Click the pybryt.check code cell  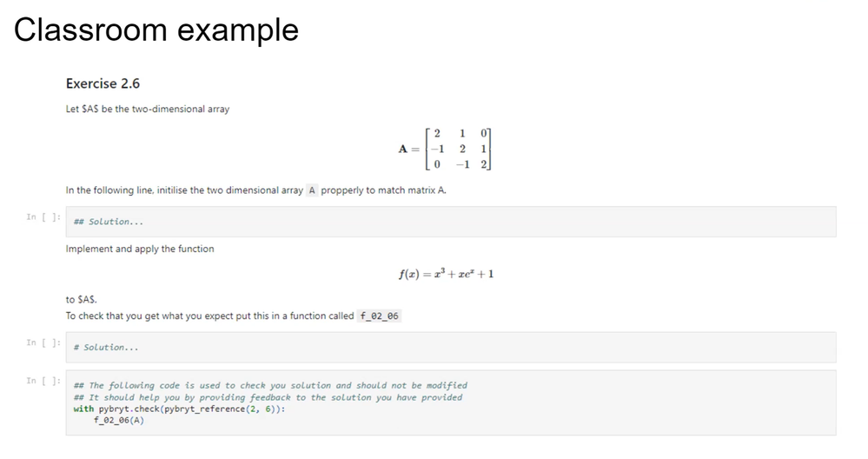click(x=451, y=402)
